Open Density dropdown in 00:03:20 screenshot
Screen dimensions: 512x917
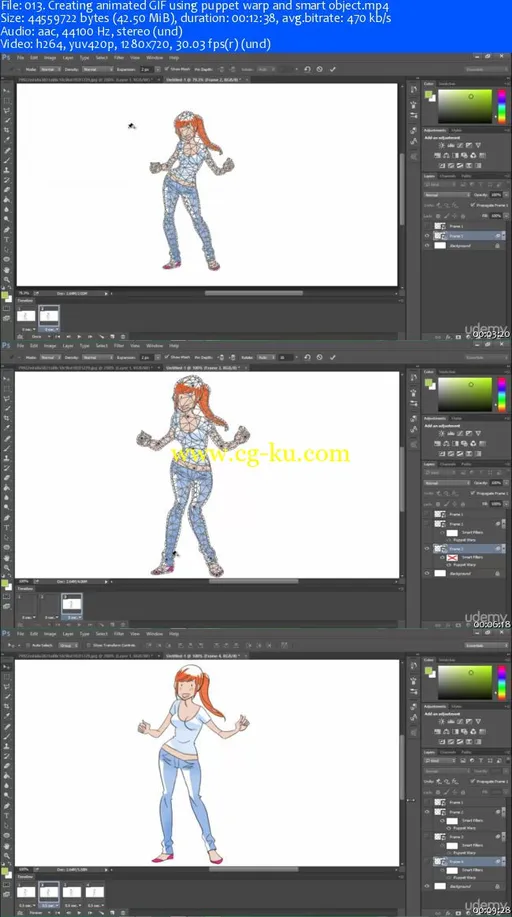98,70
